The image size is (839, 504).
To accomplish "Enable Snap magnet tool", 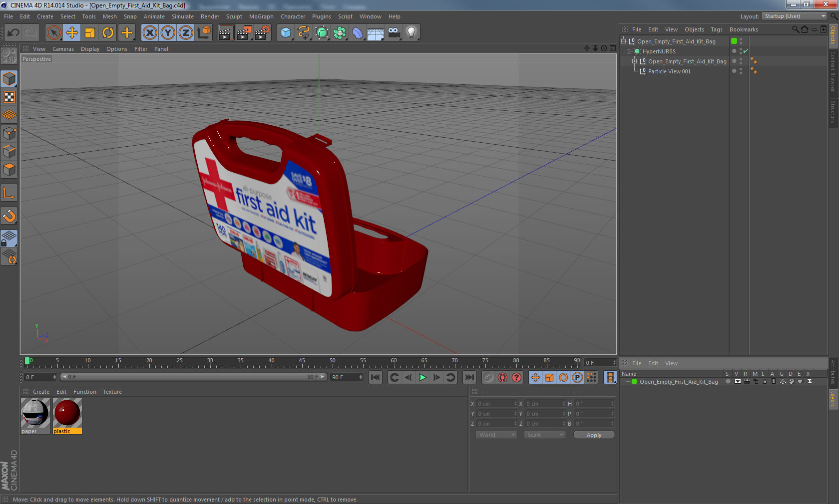I will pyautogui.click(x=9, y=216).
